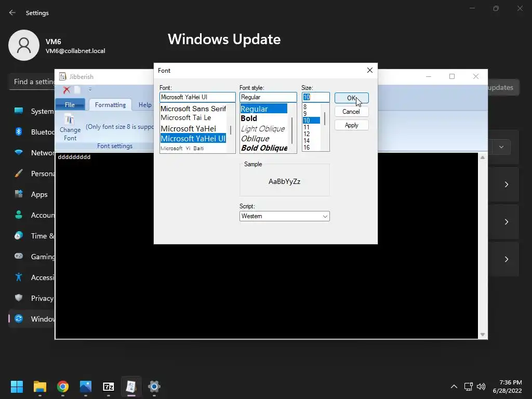Open Network icon in Settings sidebar
The width and height of the screenshot is (532, 399).
[x=19, y=152]
